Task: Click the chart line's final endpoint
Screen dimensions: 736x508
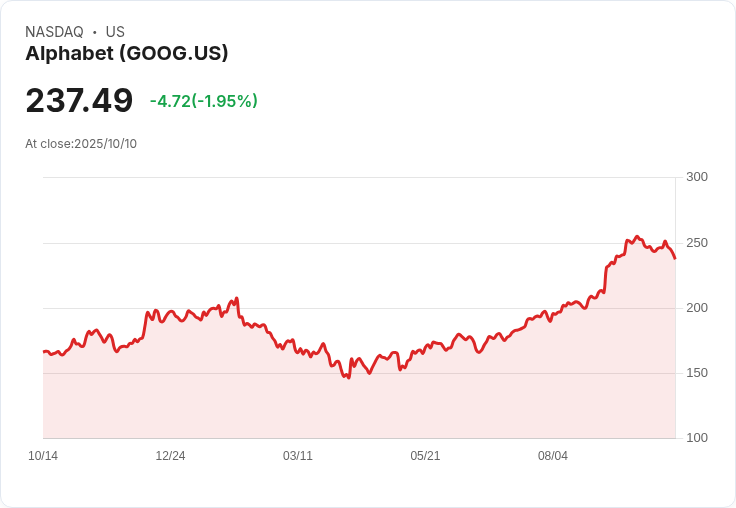Action: 675,258
